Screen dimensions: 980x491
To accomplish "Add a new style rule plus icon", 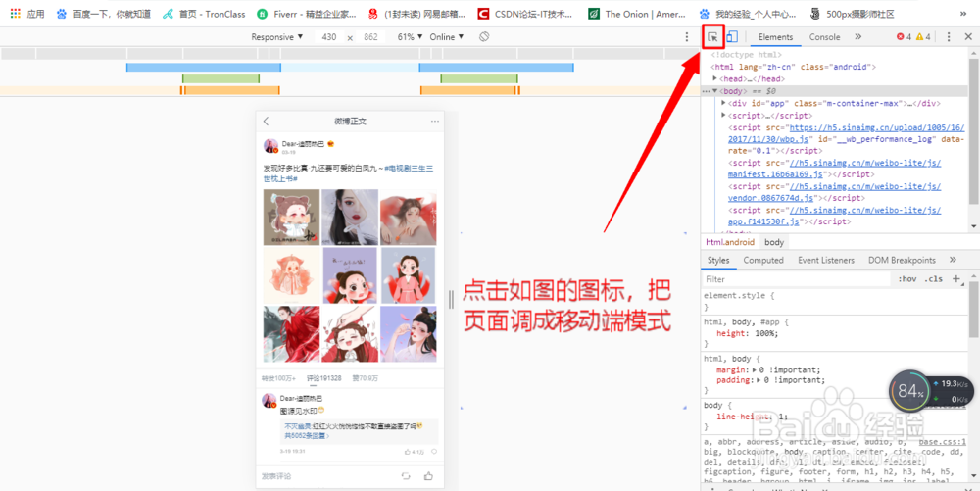I will tap(955, 279).
